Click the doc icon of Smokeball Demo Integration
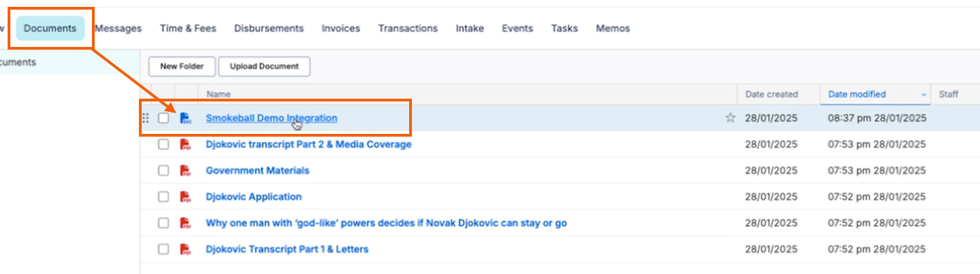The image size is (980, 274). tap(185, 118)
